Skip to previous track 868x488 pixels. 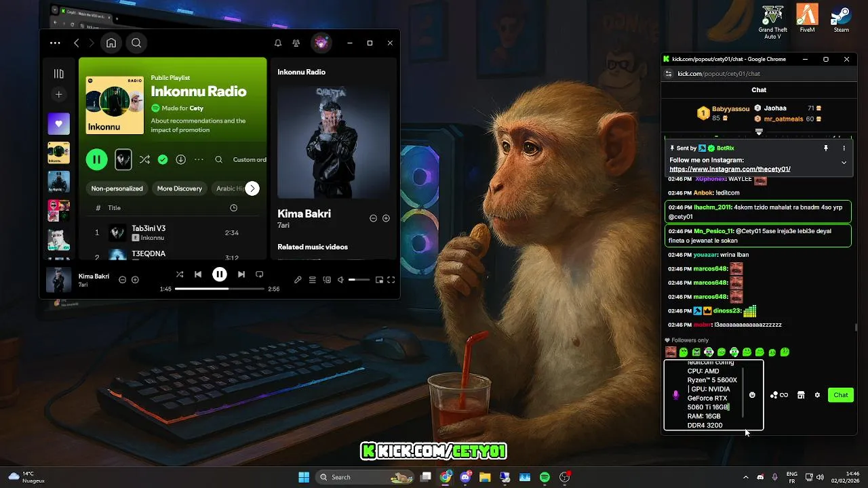click(198, 274)
